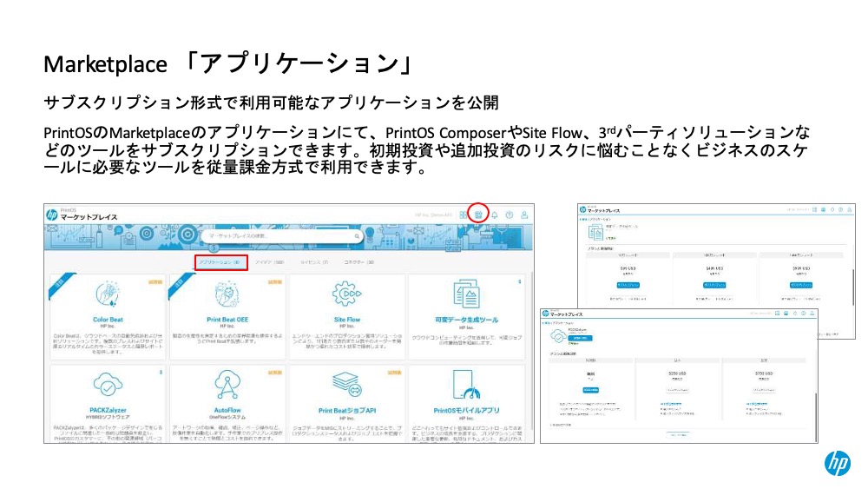This screenshot has height=489, width=868.
Task: Click the subscribe button under the $495 USD plan
Action: click(714, 285)
